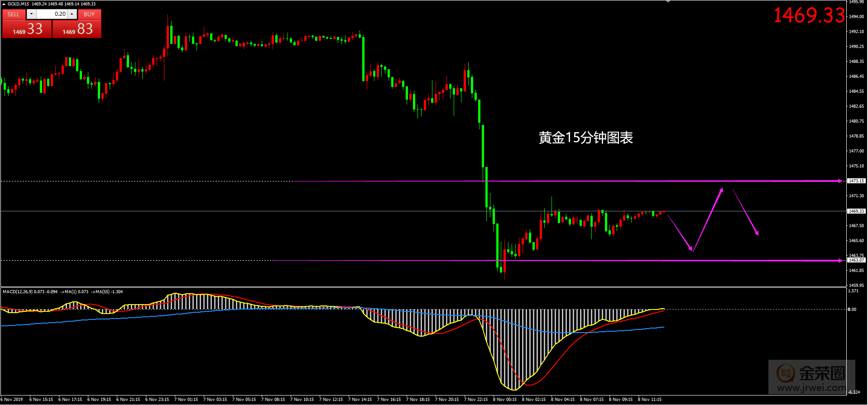Viewport: 868px width, 405px height.
Task: Click the 7 Nov 22:15 time label
Action: pos(476,400)
